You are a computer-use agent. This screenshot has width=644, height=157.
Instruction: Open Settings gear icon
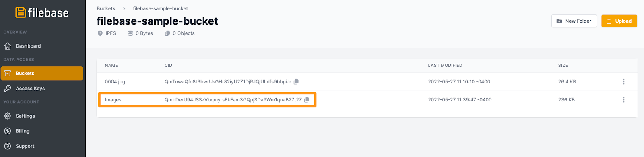coord(8,116)
